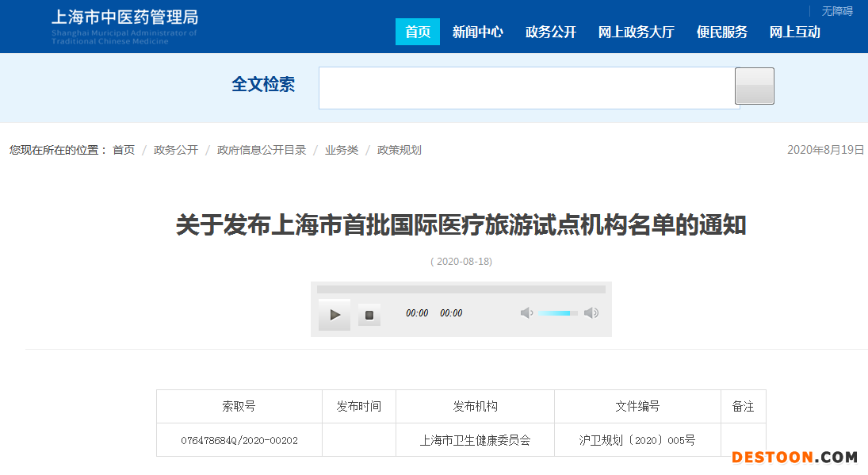This screenshot has height=475, width=868.
Task: Open 便民服务 in the navigation bar
Action: [721, 32]
